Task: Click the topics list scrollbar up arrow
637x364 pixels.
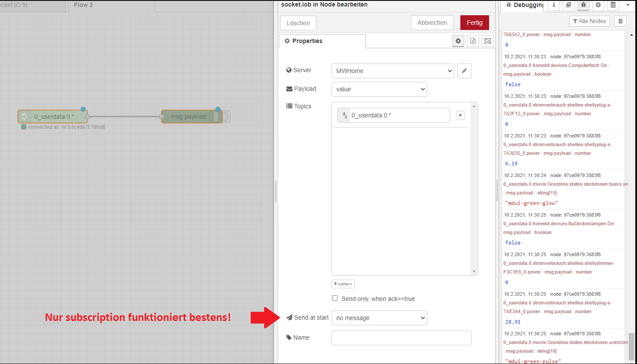Action: [x=474, y=106]
